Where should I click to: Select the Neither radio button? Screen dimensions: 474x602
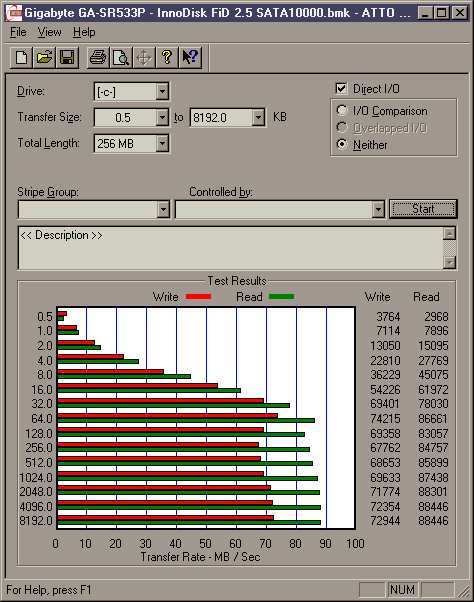click(342, 144)
